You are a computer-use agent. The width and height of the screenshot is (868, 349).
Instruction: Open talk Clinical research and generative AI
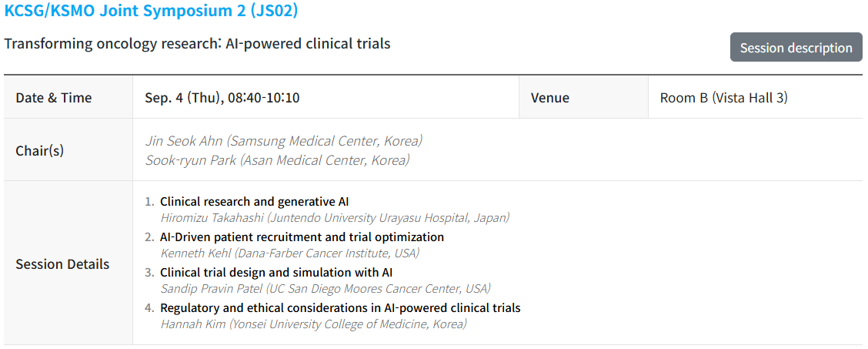click(255, 202)
